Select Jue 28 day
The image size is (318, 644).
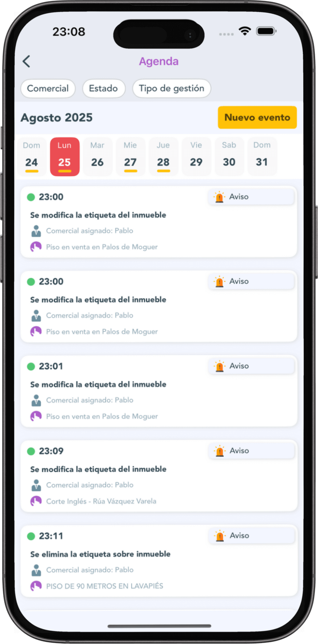[x=163, y=156]
